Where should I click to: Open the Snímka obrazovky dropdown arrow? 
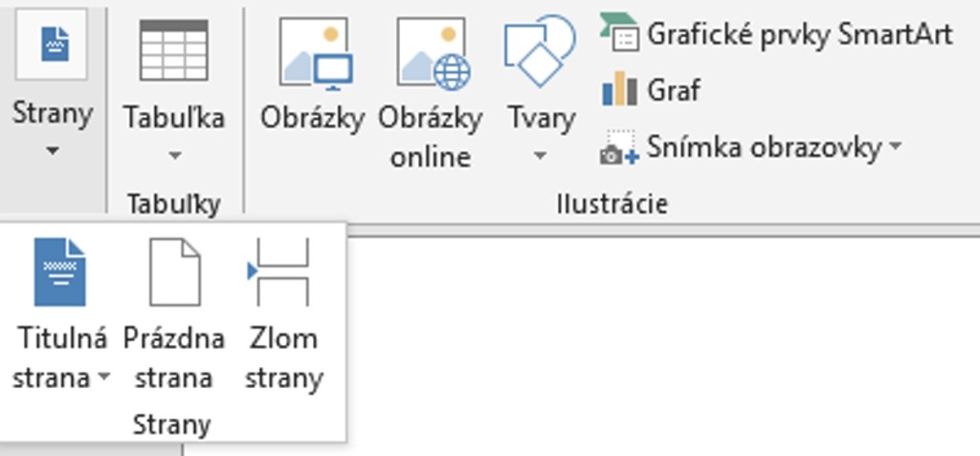(x=896, y=148)
